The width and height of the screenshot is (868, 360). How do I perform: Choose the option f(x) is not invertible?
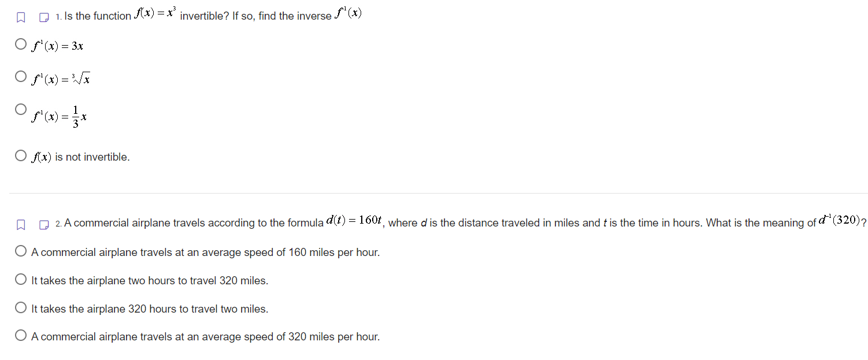click(x=20, y=155)
